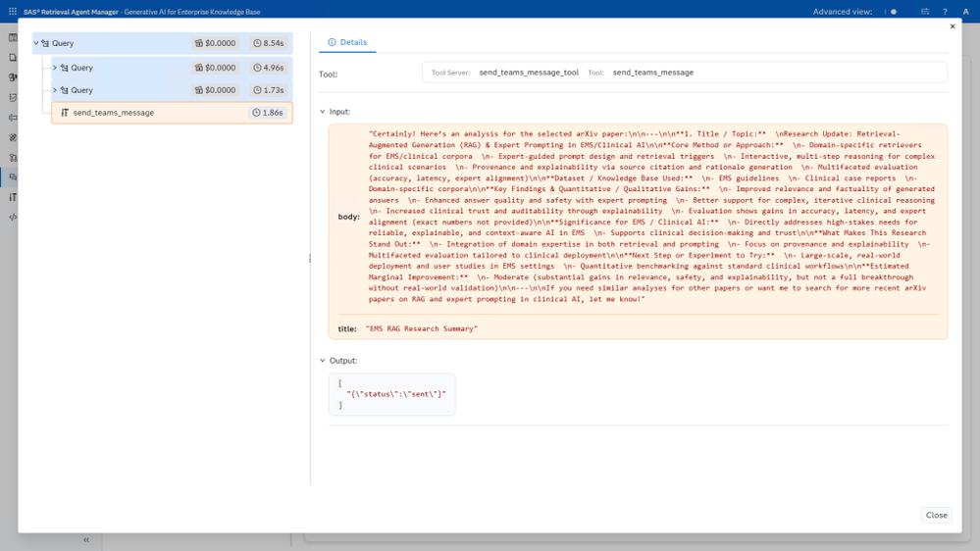Viewport: 980px width, 551px height.
Task: Click the tools icon in left sidebar
Action: [x=13, y=197]
